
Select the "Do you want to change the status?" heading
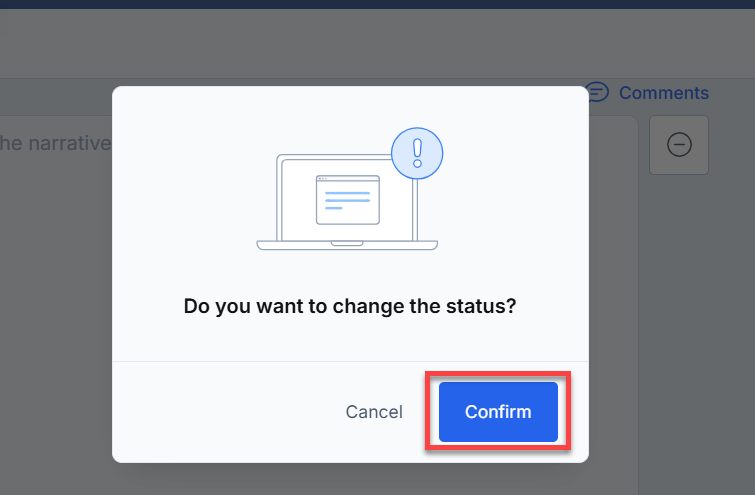pyautogui.click(x=350, y=306)
